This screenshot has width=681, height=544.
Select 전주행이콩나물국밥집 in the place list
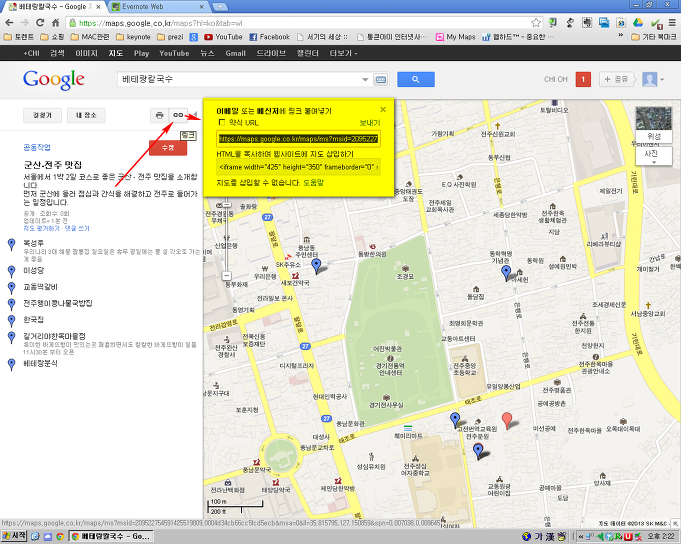point(58,303)
